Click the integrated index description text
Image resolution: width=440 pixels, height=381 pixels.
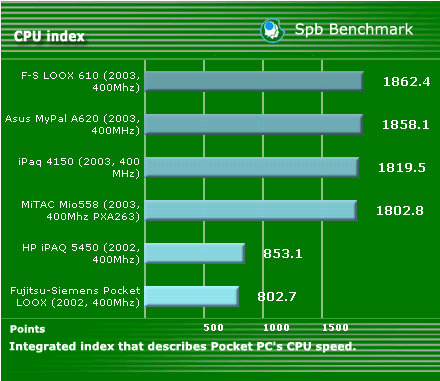coord(183,347)
